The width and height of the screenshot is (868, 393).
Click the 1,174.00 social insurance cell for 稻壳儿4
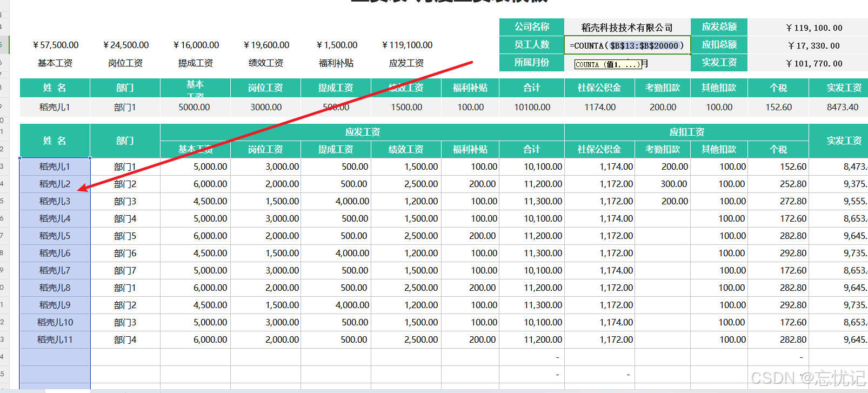click(599, 218)
